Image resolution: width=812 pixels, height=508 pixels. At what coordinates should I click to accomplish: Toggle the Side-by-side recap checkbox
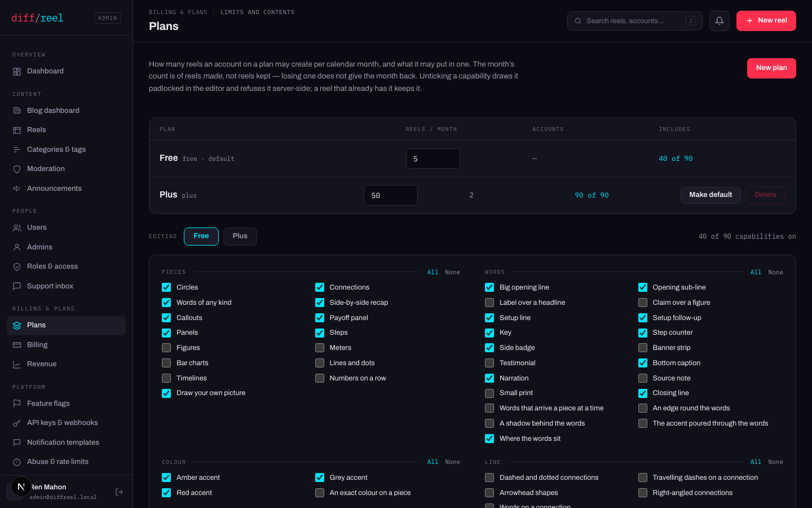click(x=320, y=303)
